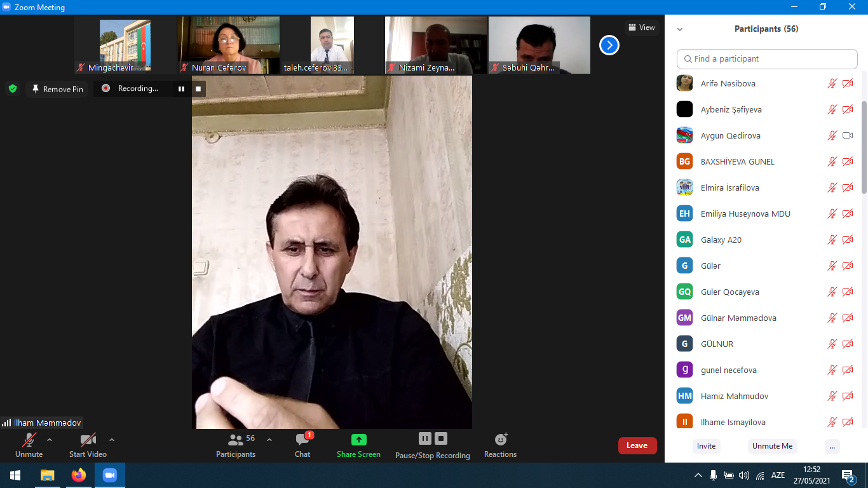
Task: Open the Chat panel
Action: [x=302, y=445]
